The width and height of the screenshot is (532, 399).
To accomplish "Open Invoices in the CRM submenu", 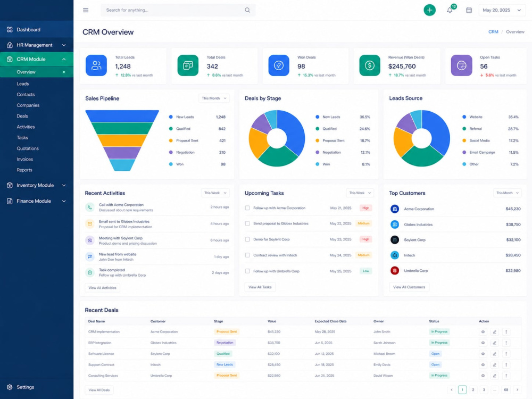I will pos(25,159).
